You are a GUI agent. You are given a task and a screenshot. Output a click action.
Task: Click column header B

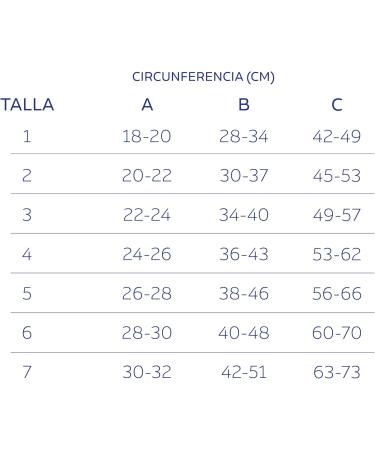click(244, 105)
